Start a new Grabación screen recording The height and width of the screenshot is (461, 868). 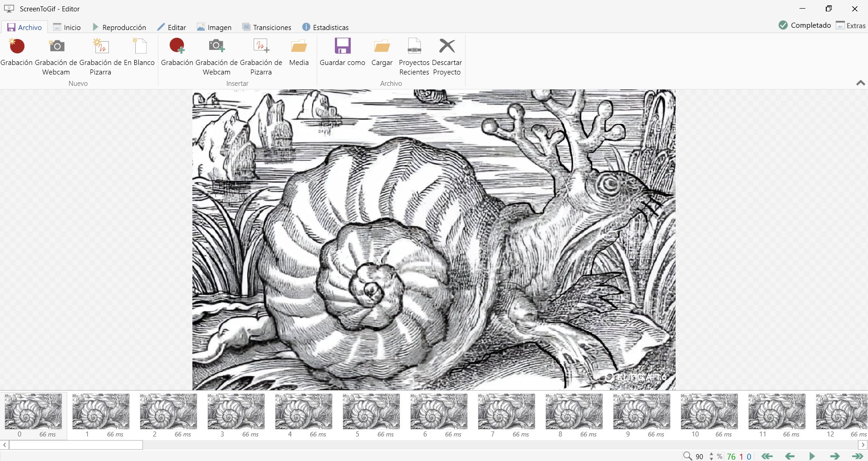point(17,53)
